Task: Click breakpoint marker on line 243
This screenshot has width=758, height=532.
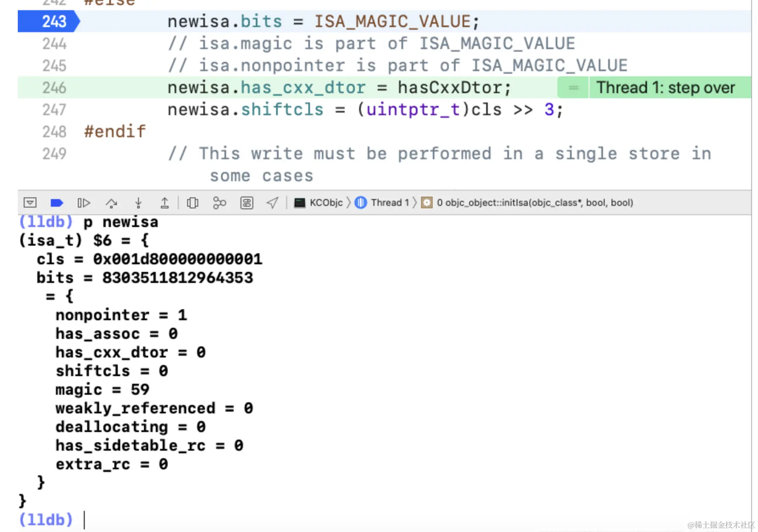Action: (49, 22)
